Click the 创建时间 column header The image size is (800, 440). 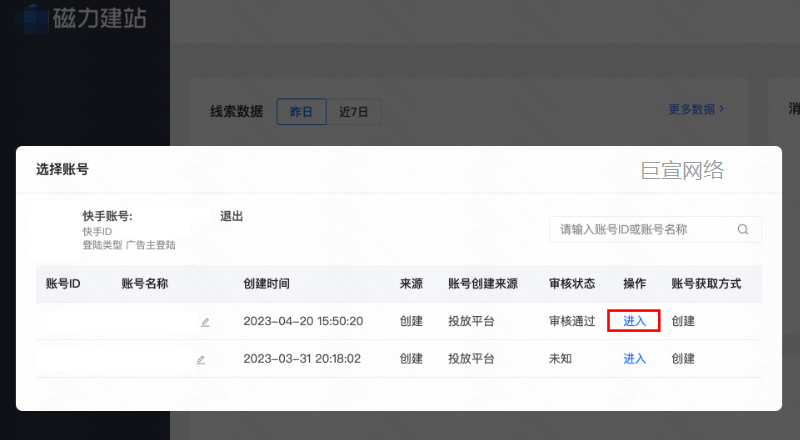[266, 284]
